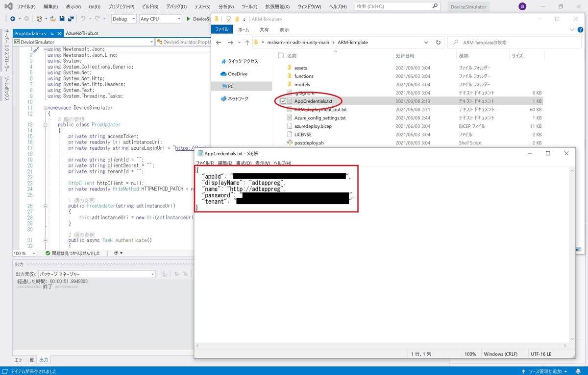Viewport: 588px width, 375px height.
Task: Click the mslearn-mr-adt-in-unity-main breadcrumb
Action: 298,42
